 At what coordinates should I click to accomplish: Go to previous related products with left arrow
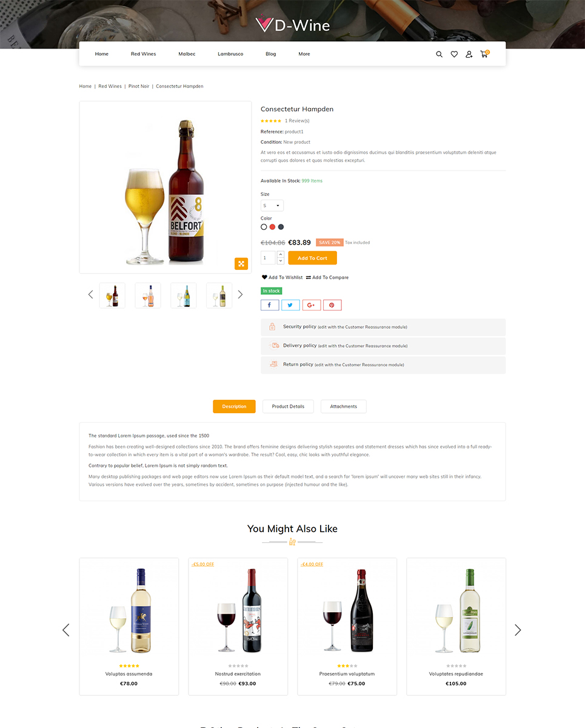[66, 630]
